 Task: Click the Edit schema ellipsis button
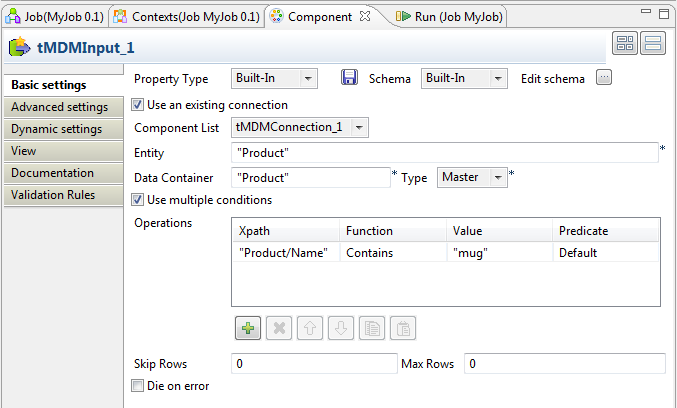pos(603,78)
